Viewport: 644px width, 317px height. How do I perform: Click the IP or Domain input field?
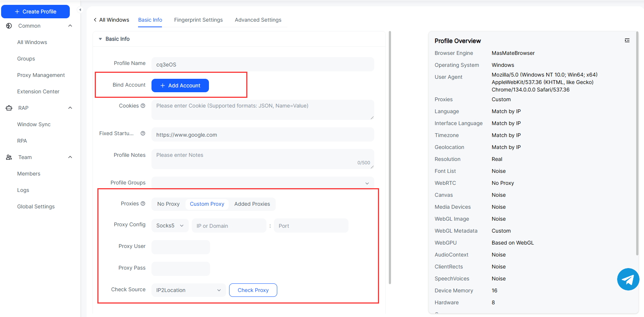click(229, 226)
